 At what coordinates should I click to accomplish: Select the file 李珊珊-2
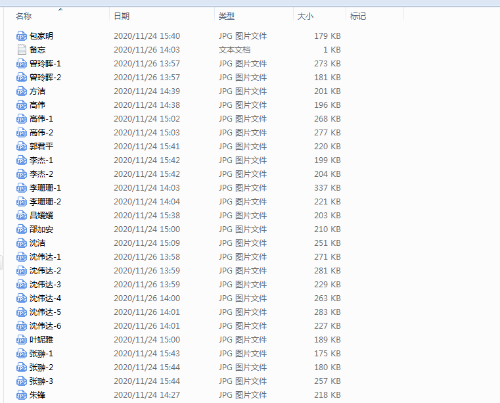(45, 202)
